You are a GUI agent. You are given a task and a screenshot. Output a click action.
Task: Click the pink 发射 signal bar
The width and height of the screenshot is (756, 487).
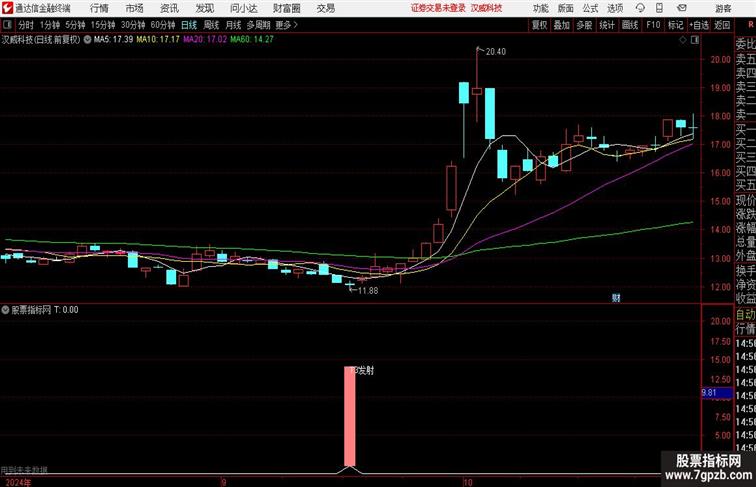[350, 416]
